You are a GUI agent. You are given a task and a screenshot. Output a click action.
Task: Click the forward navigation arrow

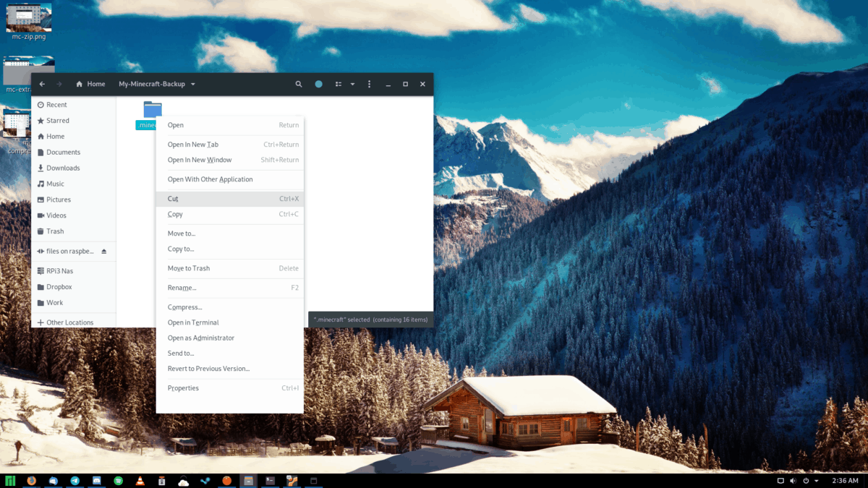point(59,84)
